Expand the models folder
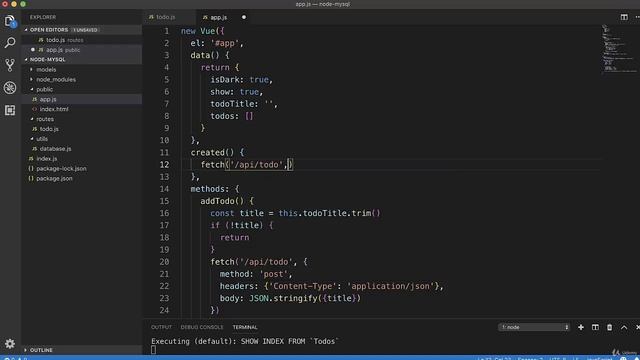The height and width of the screenshot is (360, 640). (x=31, y=69)
